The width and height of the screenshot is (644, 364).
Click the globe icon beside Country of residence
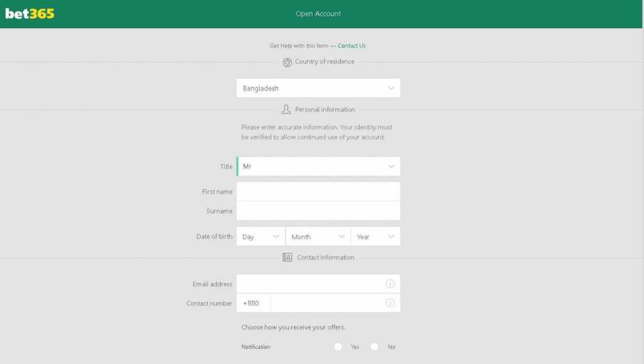pos(286,61)
